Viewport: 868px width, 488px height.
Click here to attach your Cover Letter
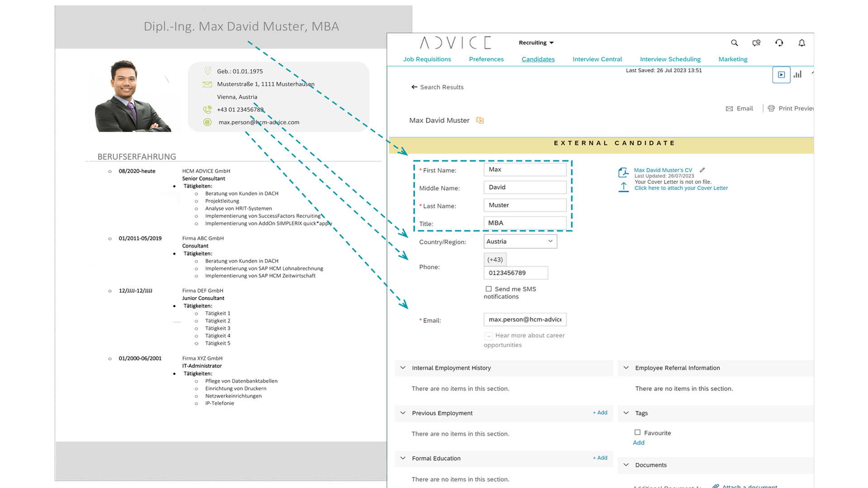tap(681, 188)
